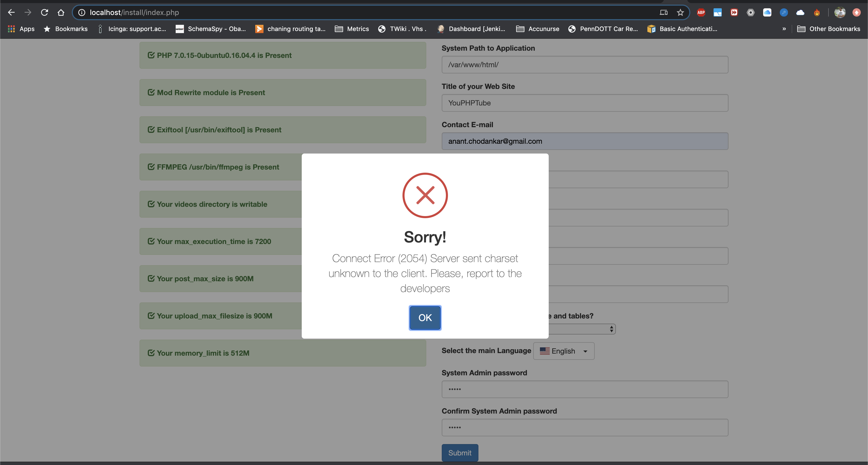Expand hidden bookmarks with the chevron
The width and height of the screenshot is (868, 465).
pos(784,29)
